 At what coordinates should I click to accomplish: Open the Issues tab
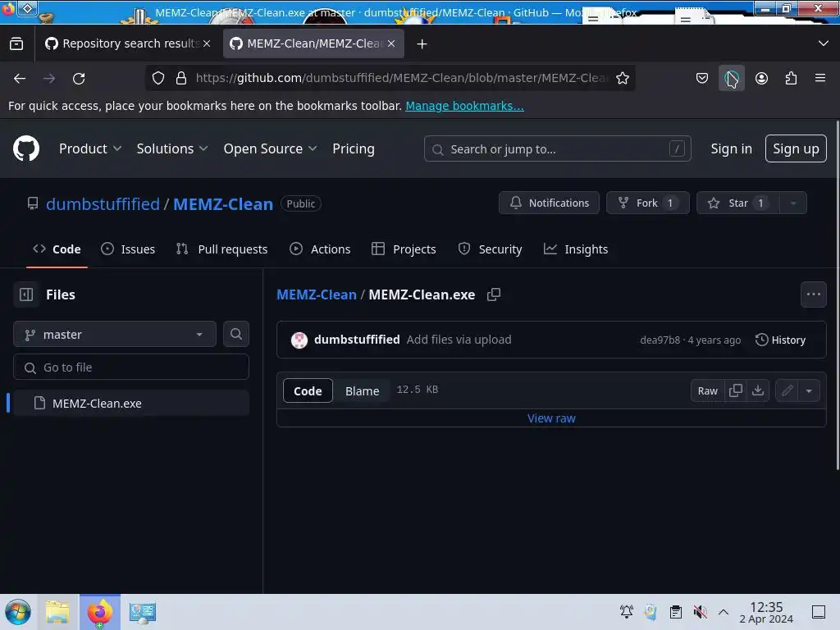point(128,249)
